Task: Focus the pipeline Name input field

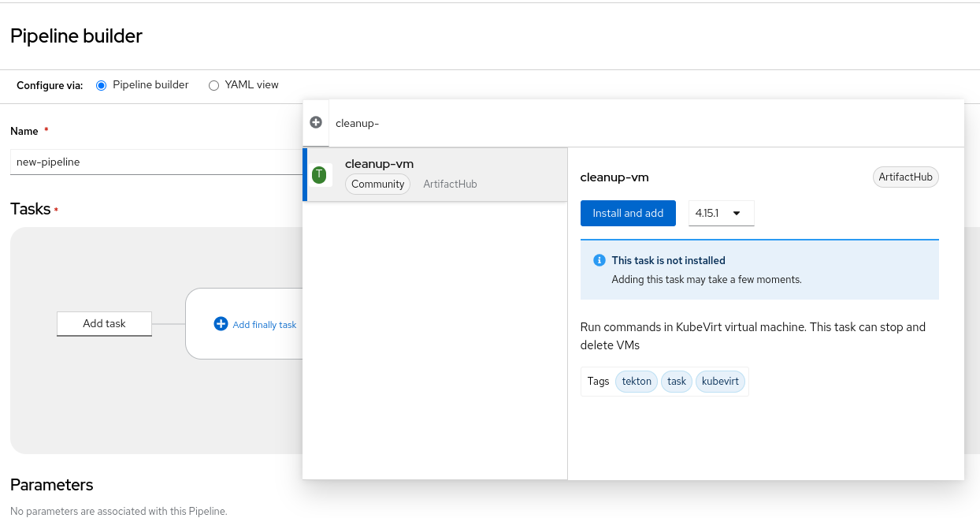Action: 154,162
